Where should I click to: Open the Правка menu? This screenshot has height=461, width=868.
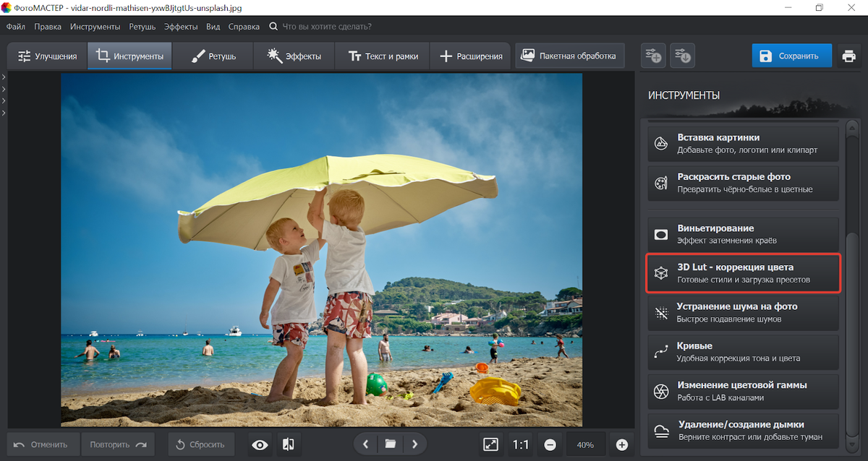click(48, 27)
